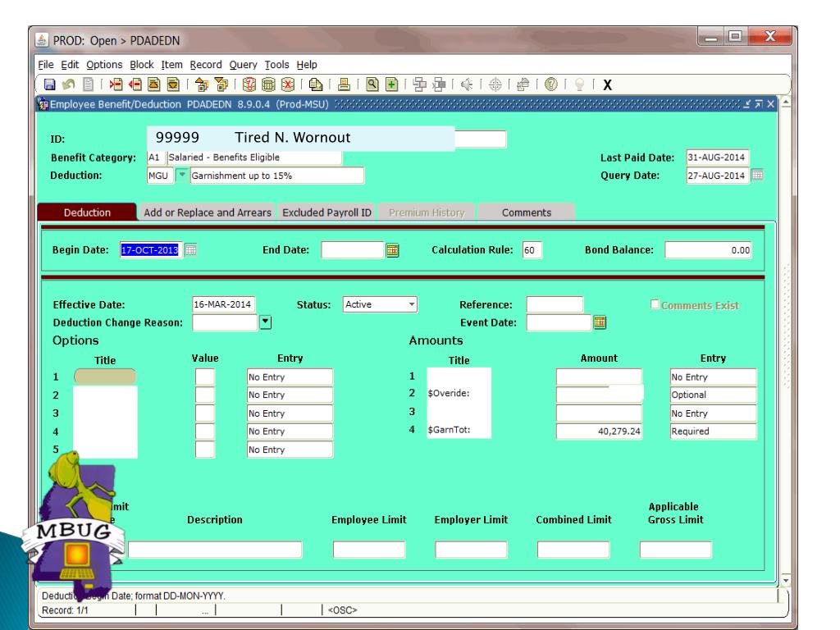The height and width of the screenshot is (630, 840).
Task: Open the End Date calendar icon
Action: [393, 250]
